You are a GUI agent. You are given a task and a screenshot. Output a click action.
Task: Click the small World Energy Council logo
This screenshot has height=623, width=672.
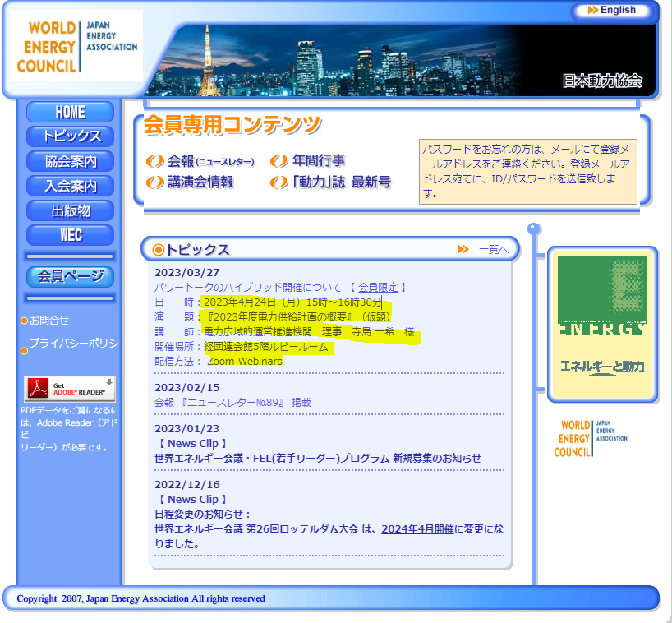(590, 438)
